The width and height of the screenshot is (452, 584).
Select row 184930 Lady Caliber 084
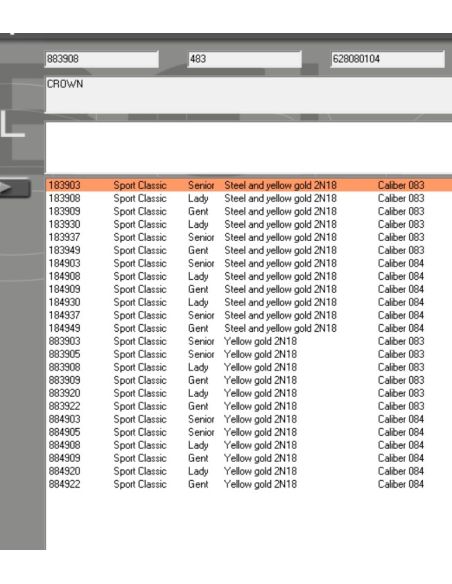click(249, 302)
